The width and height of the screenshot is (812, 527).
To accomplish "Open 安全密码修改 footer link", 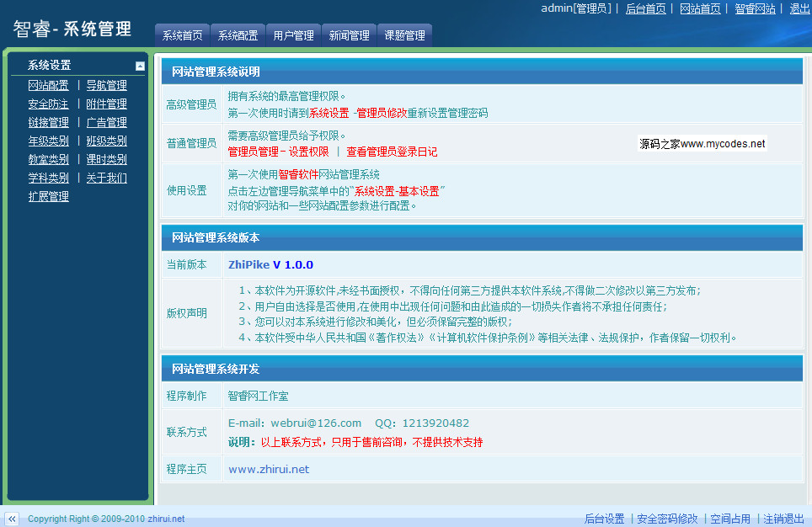I will coord(667,519).
